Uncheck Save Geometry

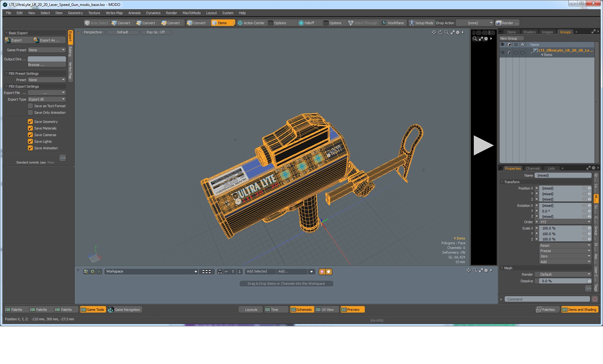30,122
